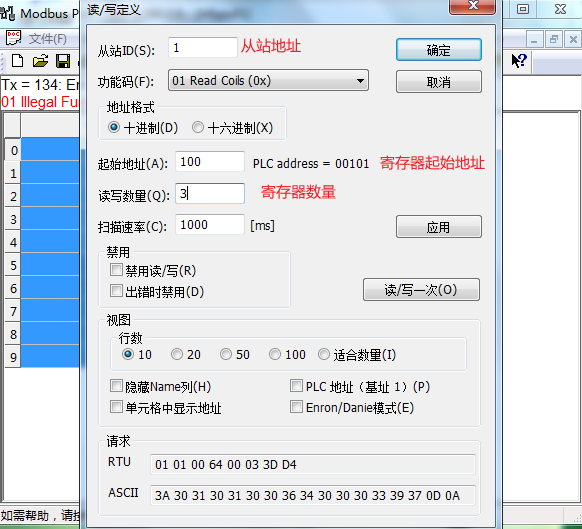Click the ASCII request field
Screen dimensions: 582x529
point(313,495)
